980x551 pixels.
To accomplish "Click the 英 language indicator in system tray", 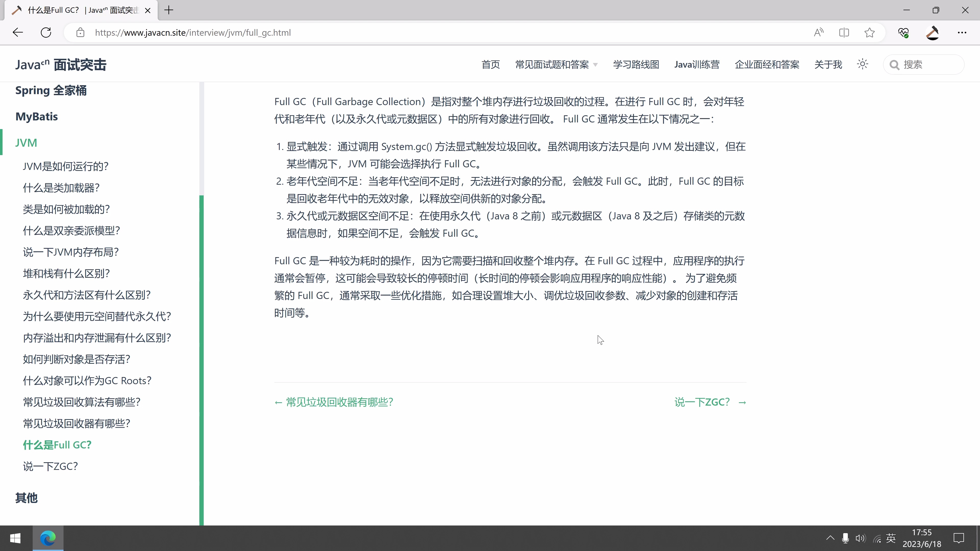I will (x=891, y=538).
